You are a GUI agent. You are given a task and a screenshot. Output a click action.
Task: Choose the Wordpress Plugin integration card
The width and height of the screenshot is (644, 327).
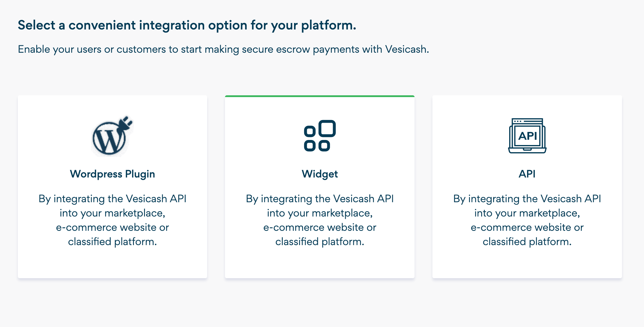coord(112,187)
